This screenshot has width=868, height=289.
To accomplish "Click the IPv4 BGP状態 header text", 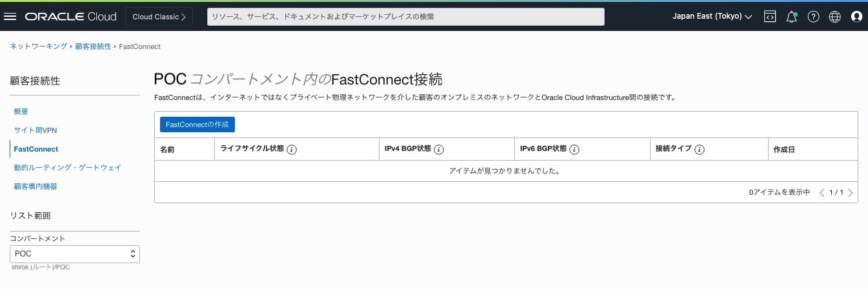I will [x=408, y=149].
